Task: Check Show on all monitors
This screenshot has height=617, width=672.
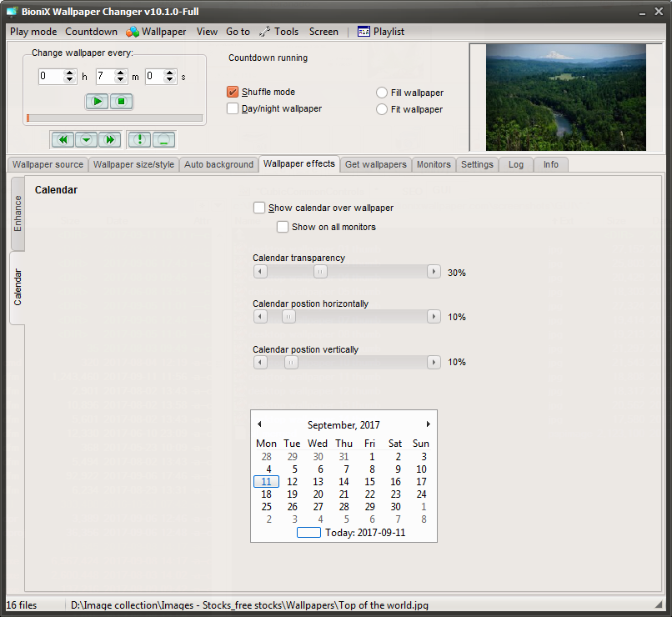Action: [x=283, y=227]
